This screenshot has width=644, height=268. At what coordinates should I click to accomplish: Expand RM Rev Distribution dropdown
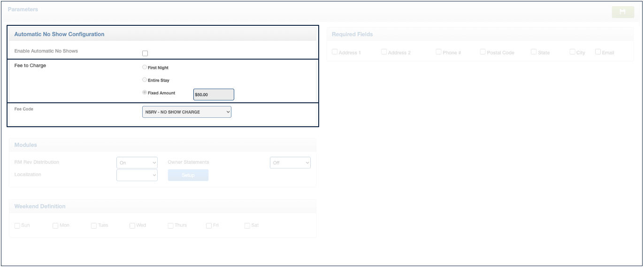click(137, 163)
